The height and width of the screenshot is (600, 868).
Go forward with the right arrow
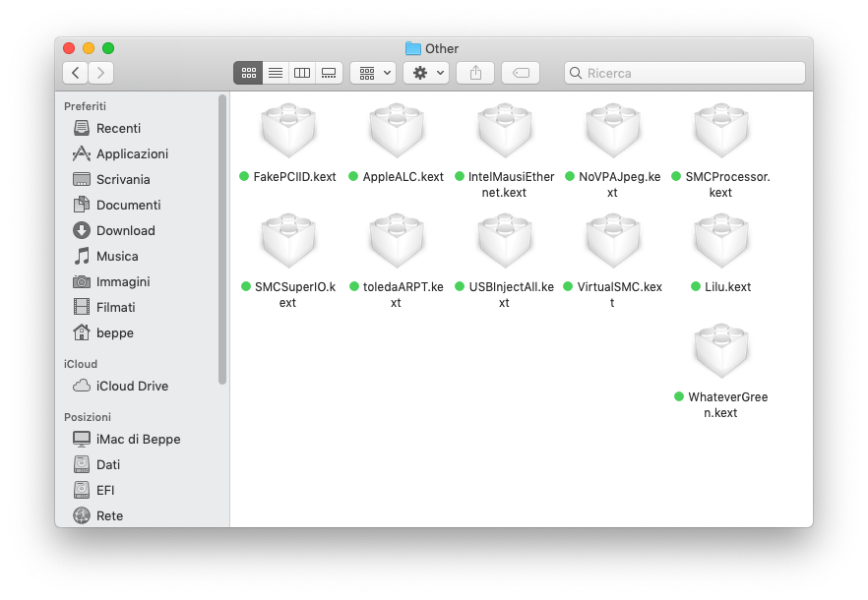100,73
